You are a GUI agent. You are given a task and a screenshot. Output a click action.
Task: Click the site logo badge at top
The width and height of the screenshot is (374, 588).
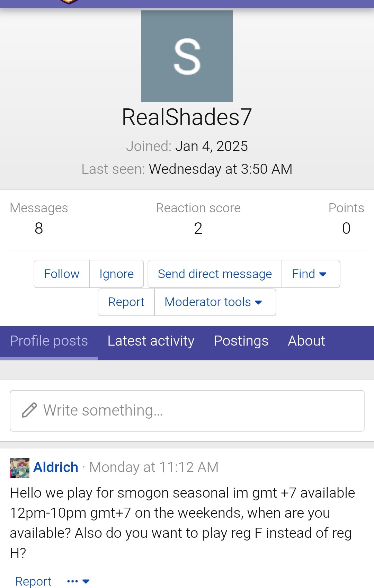[x=69, y=2]
